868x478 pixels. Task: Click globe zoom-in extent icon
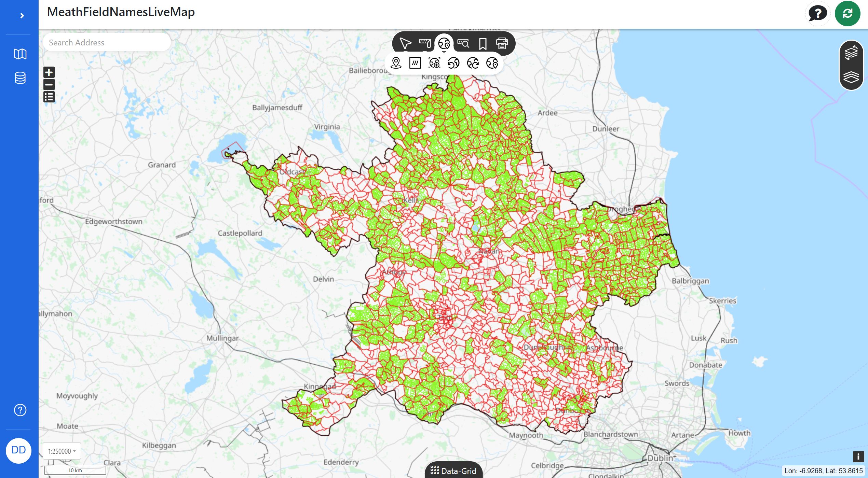pyautogui.click(x=434, y=63)
